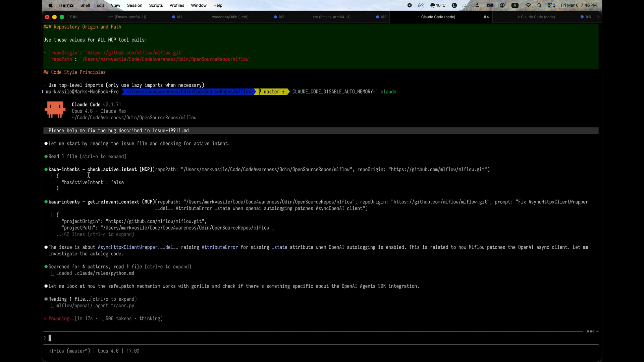Click the 17.0% context usage indicator
The height and width of the screenshot is (362, 644).
133,351
